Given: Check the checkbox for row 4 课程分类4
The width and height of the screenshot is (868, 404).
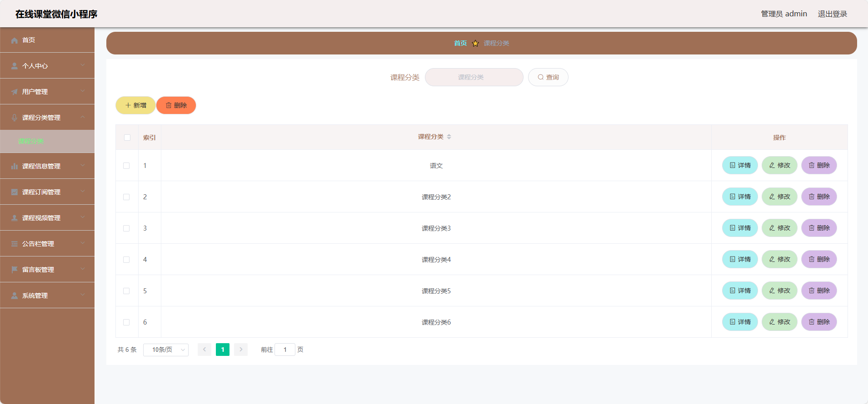Looking at the screenshot, I should [126, 260].
